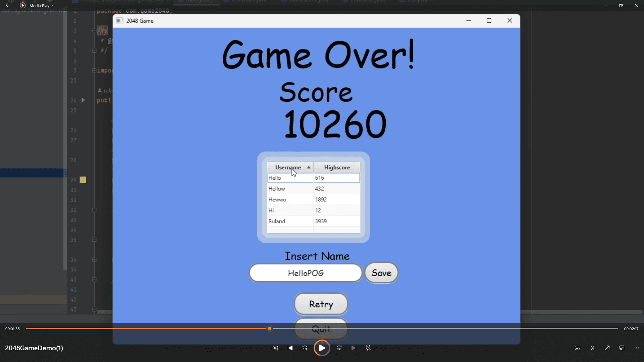Expand the collapsed imports at line 7

coord(94,70)
